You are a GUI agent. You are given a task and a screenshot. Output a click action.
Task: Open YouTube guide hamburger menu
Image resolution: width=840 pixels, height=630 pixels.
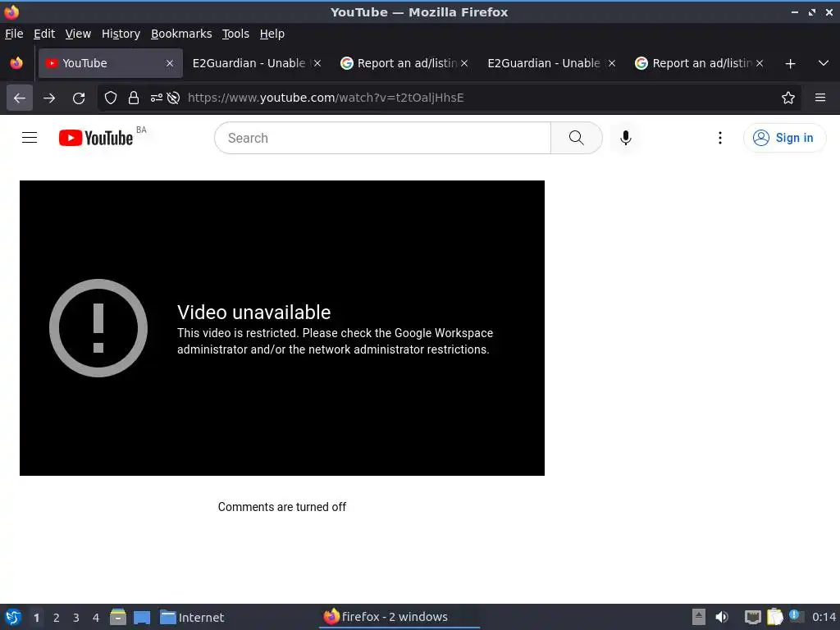pyautogui.click(x=30, y=138)
